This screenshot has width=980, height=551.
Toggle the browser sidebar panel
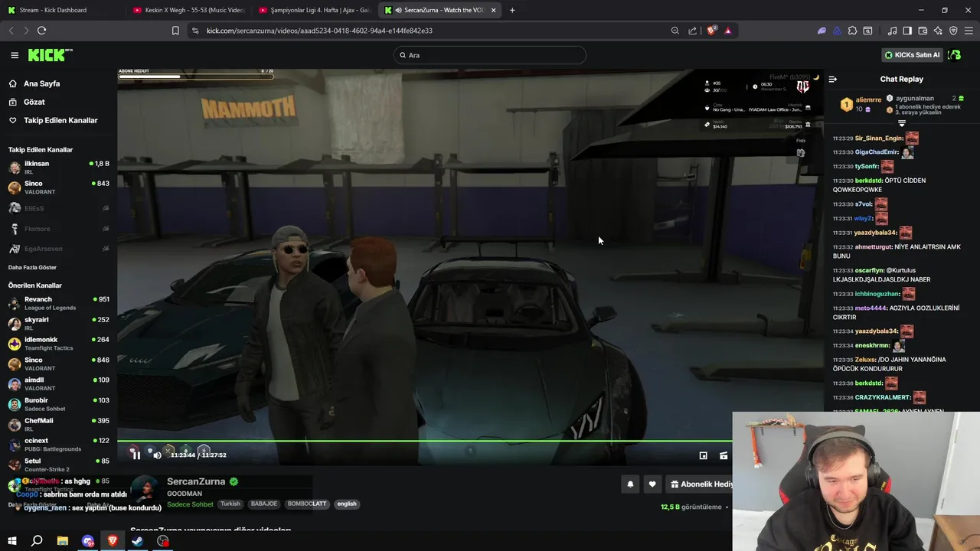(x=907, y=31)
